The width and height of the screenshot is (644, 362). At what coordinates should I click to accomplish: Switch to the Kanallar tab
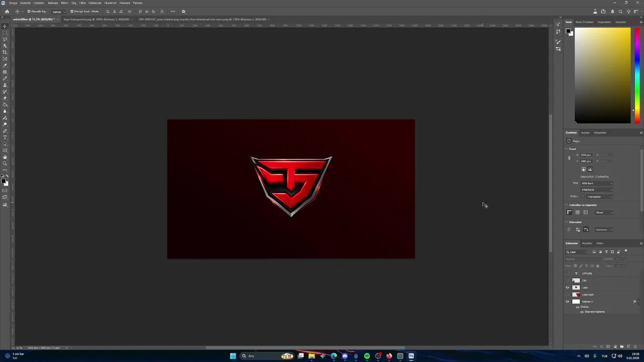(x=587, y=243)
